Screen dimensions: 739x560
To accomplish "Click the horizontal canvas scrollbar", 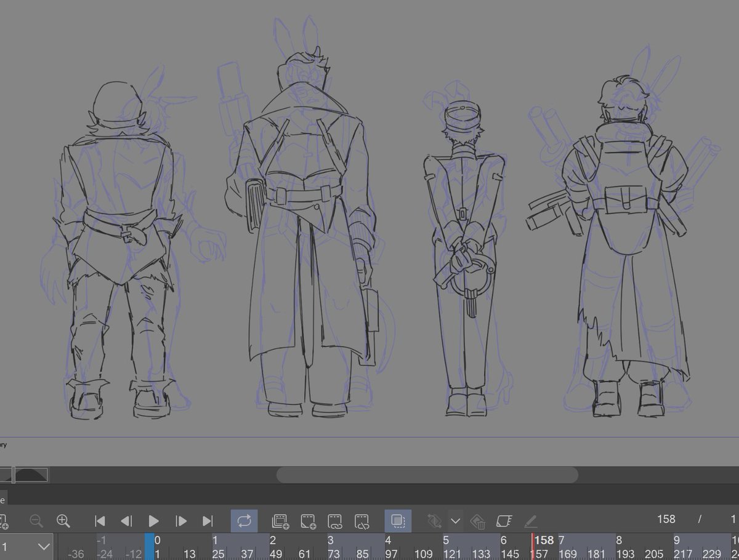I will click(427, 474).
